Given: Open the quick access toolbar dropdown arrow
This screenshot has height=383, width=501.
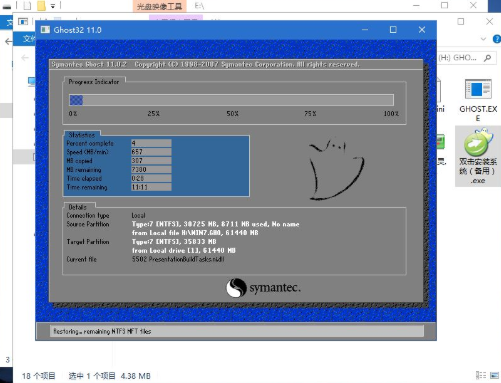Looking at the screenshot, I should [x=53, y=6].
